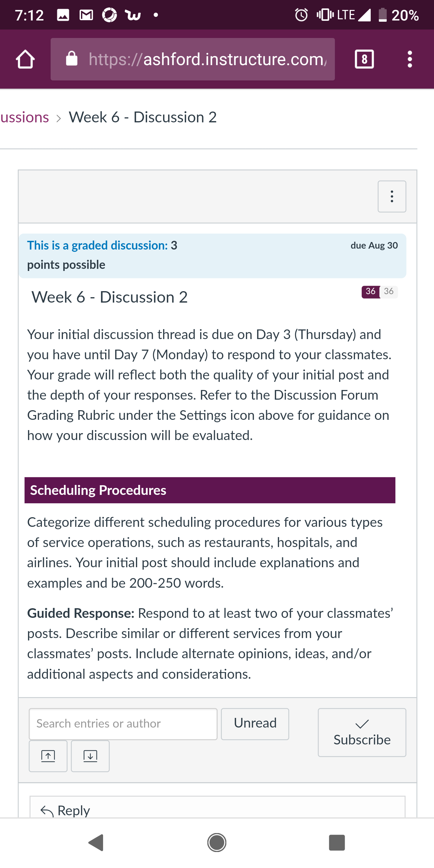Image resolution: width=434 pixels, height=868 pixels.
Task: Open the discussion settings kebab menu
Action: point(392,197)
